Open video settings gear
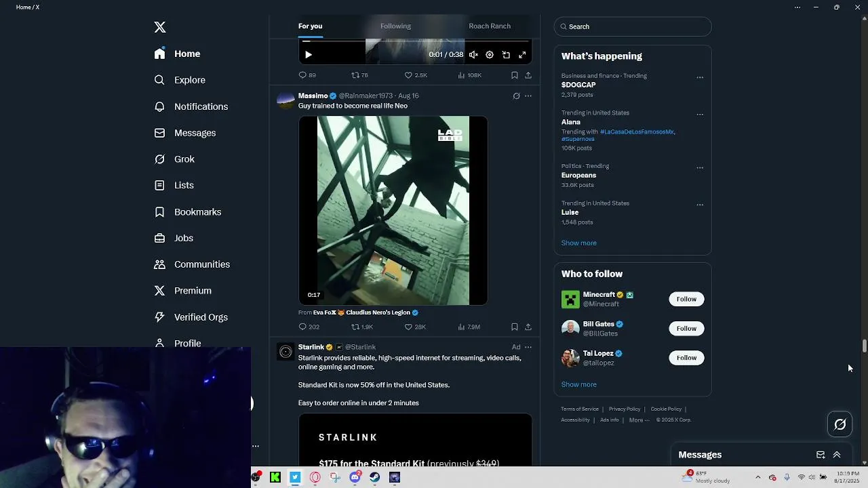 point(490,55)
